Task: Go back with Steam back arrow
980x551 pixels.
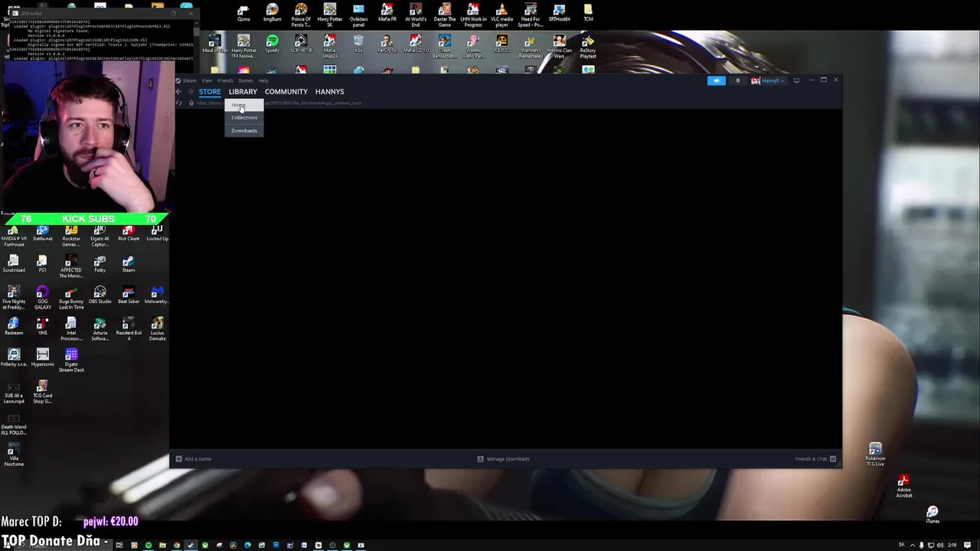Action: 178,92
